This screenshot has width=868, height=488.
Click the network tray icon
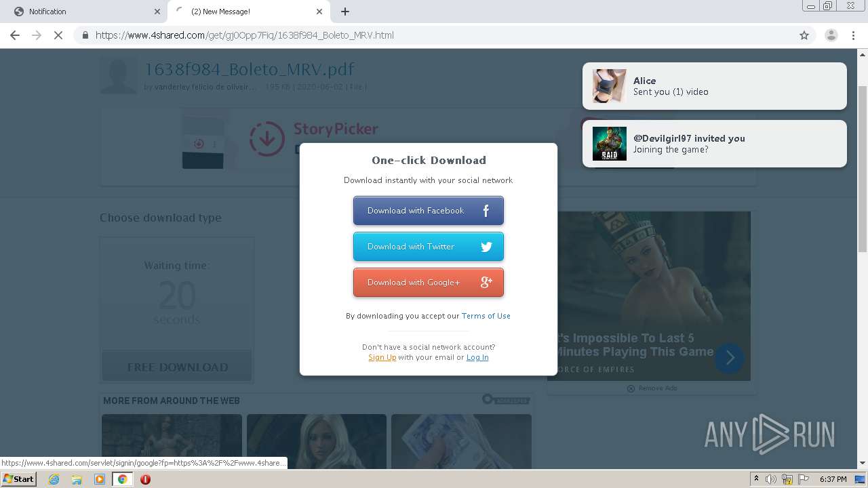click(787, 479)
